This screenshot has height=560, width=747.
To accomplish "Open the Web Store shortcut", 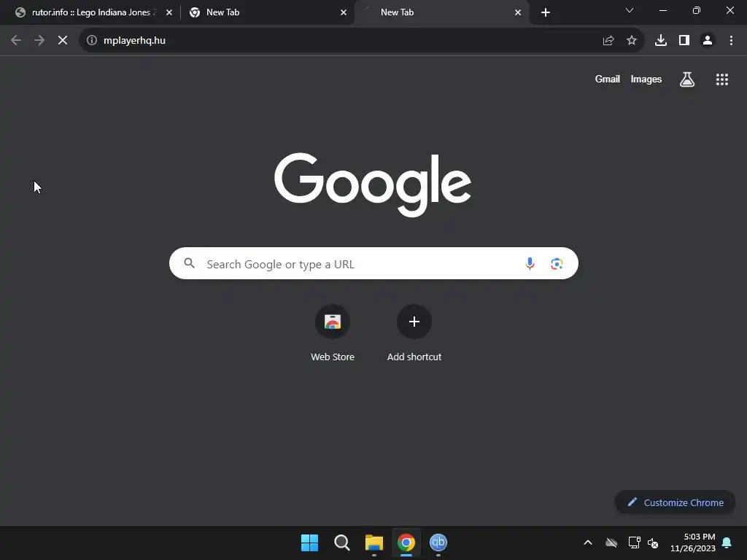I will (x=333, y=334).
